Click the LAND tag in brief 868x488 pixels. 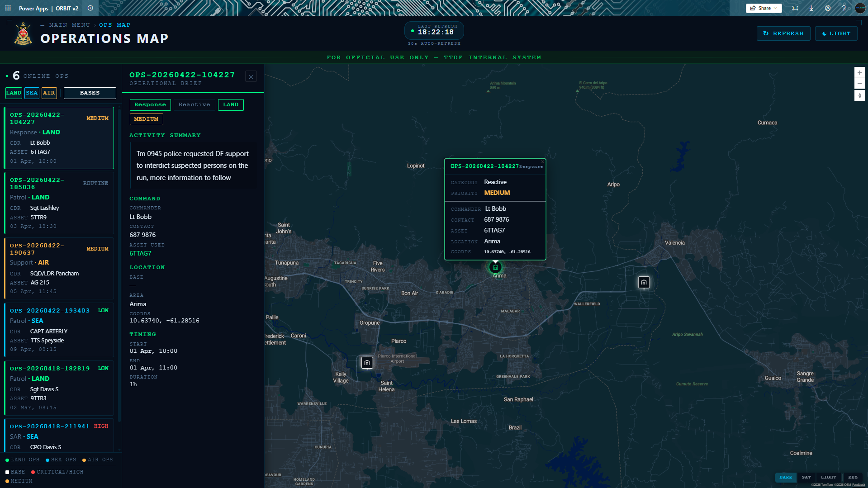coord(231,105)
